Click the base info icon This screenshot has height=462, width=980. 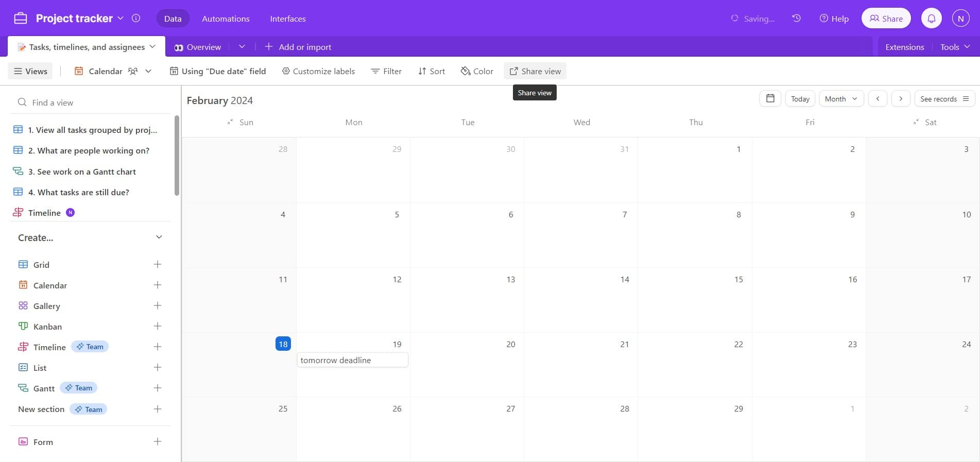tap(136, 19)
